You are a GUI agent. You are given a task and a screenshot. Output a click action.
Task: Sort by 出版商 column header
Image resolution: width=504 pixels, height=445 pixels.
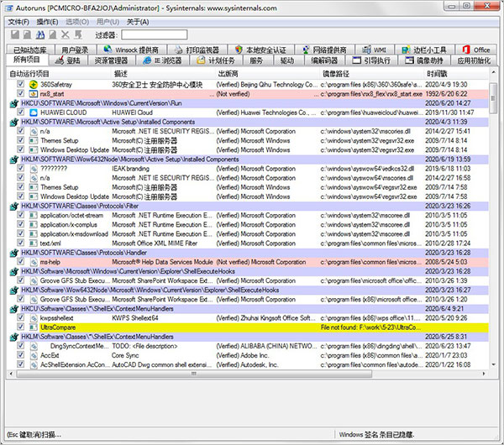pos(267,74)
